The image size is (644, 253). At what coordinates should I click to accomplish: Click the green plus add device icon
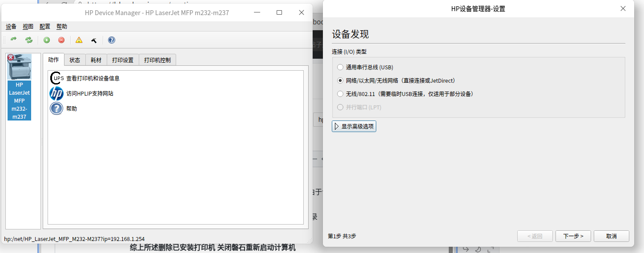click(x=47, y=40)
